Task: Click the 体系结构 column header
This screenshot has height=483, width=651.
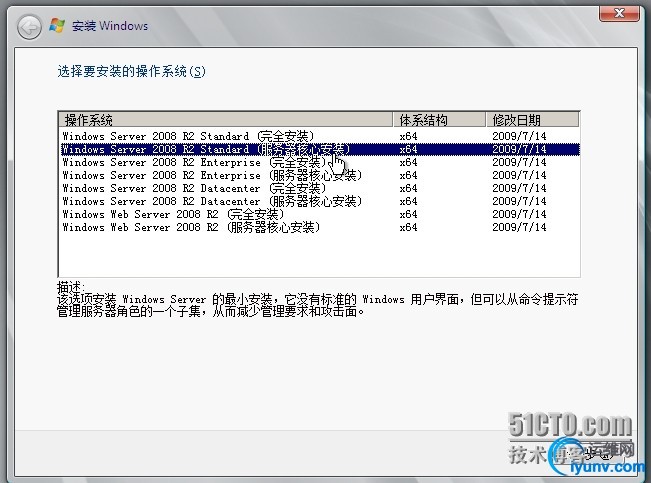Action: coord(439,120)
